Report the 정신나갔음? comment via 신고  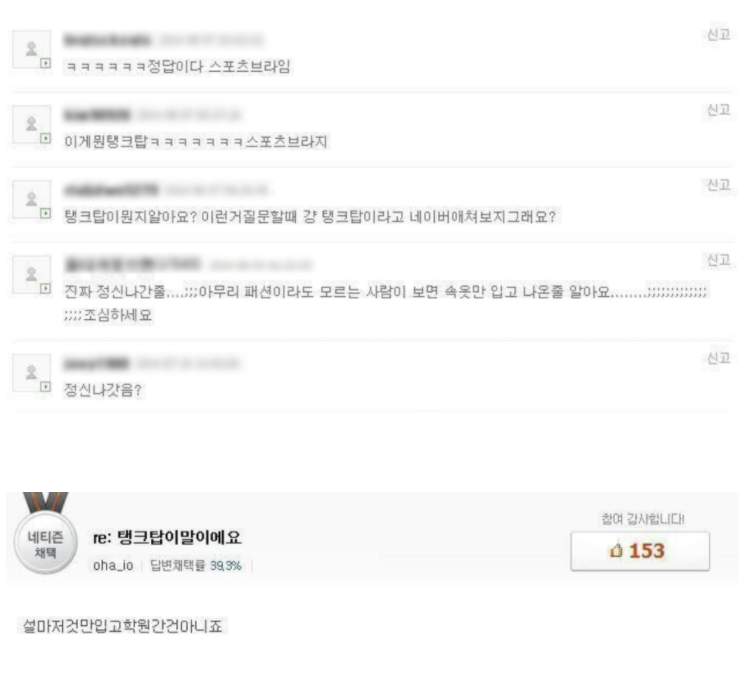coord(718,358)
